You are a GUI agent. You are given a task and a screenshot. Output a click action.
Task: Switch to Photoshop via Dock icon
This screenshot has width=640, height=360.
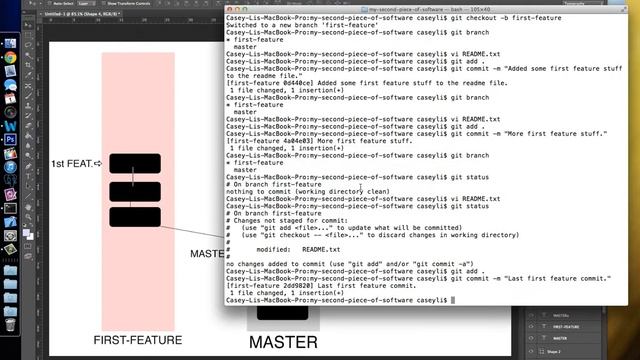click(x=10, y=140)
